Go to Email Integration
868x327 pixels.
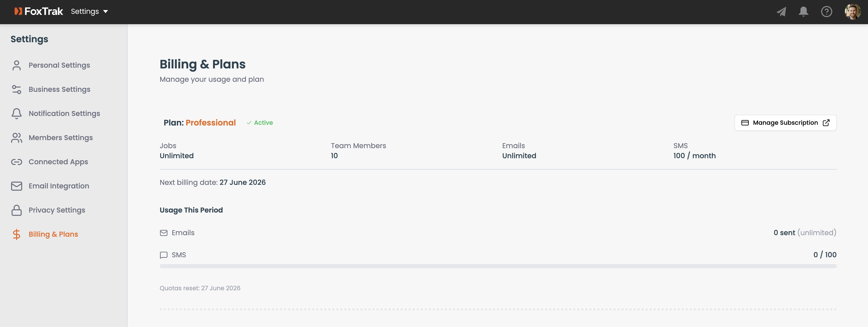point(59,186)
